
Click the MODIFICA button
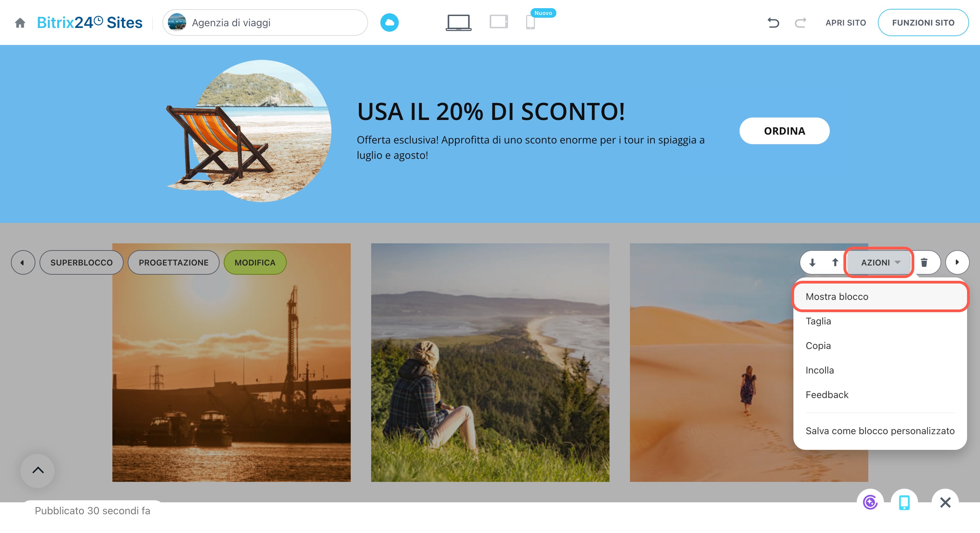point(254,262)
